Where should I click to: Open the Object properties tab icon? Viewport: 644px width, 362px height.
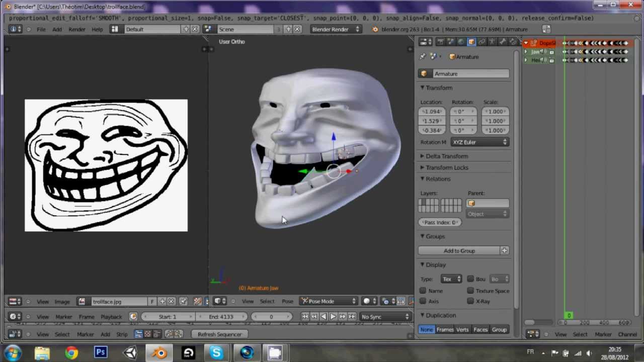click(x=471, y=42)
